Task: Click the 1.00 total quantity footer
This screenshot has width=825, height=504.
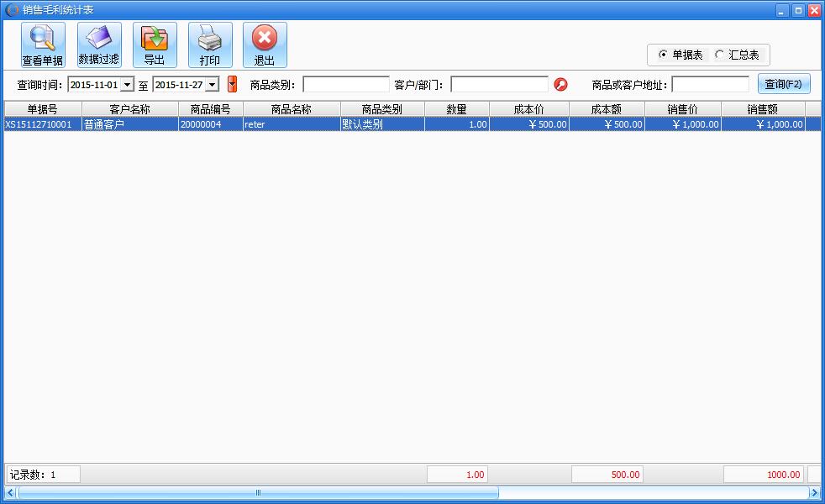Action: (x=457, y=475)
